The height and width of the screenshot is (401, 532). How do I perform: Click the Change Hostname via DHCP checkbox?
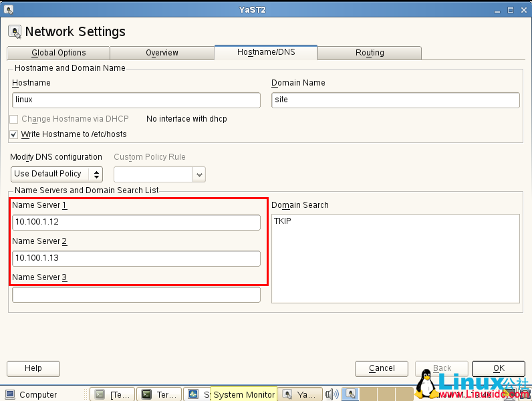coord(14,119)
